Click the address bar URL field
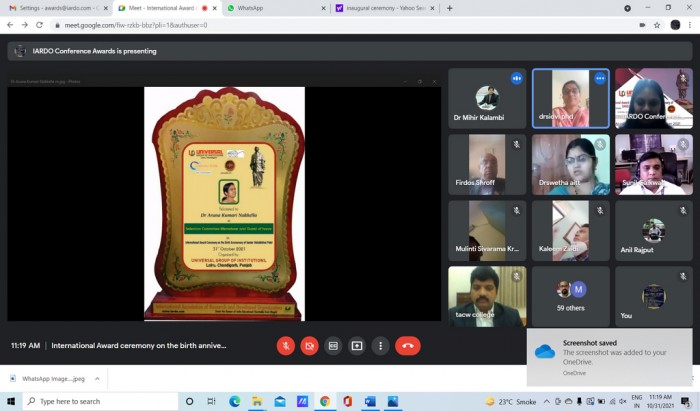This screenshot has width=700, height=411. click(x=300, y=25)
